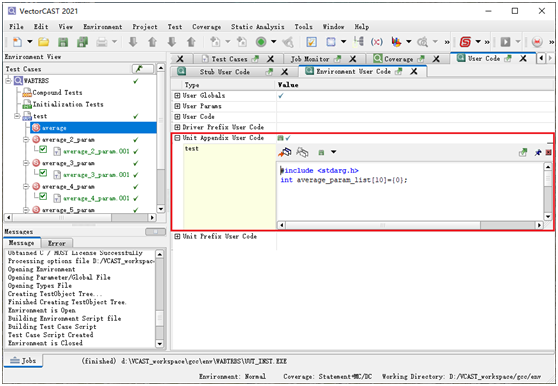Click the code editor horizontal scrollbar

[x=410, y=225]
